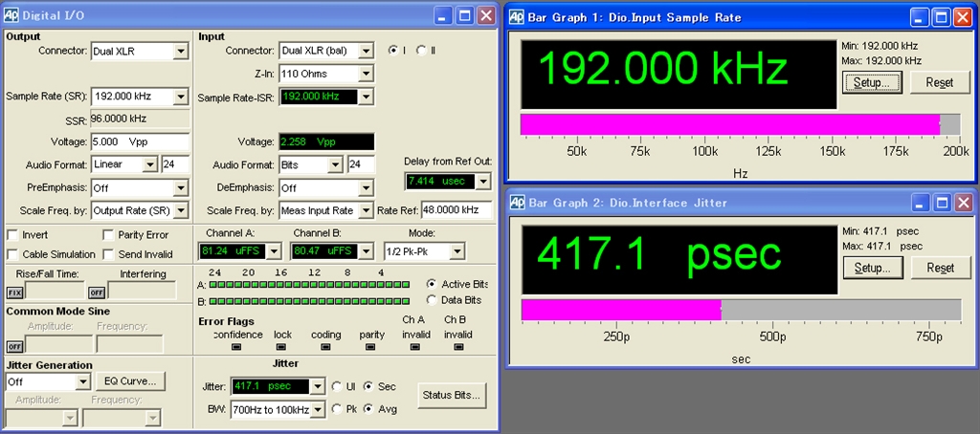Viewport: 980px width, 434px height.
Task: Open the Mode 1/2 Pk-Pk dropdown
Action: pyautogui.click(x=457, y=251)
